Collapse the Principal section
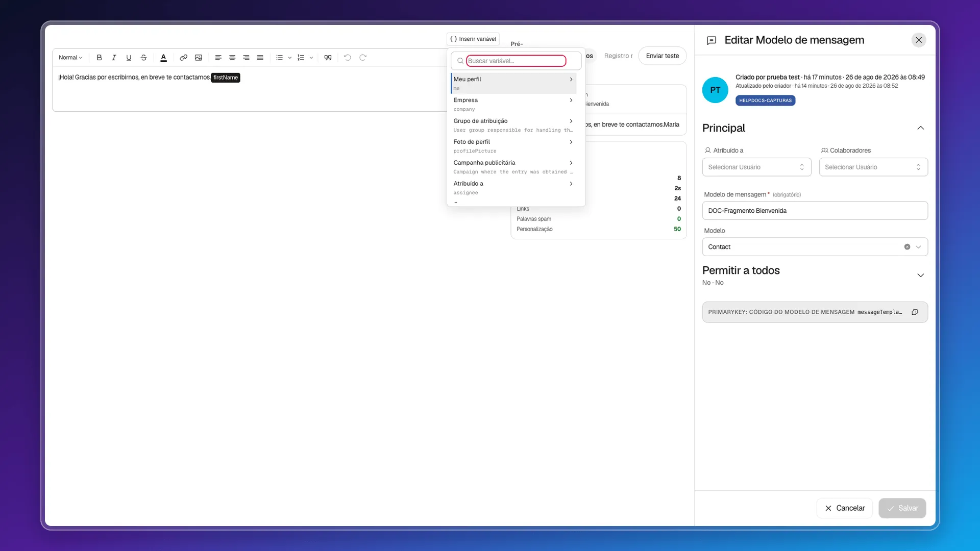This screenshot has width=980, height=551. click(x=920, y=128)
